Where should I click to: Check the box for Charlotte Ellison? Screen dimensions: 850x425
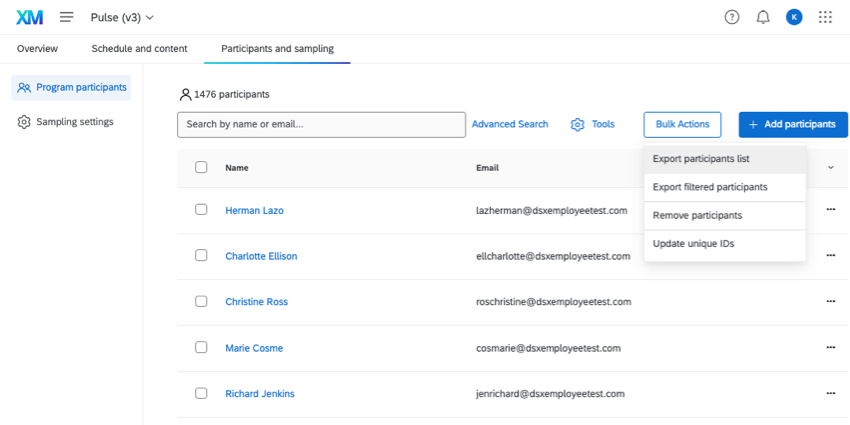(201, 255)
